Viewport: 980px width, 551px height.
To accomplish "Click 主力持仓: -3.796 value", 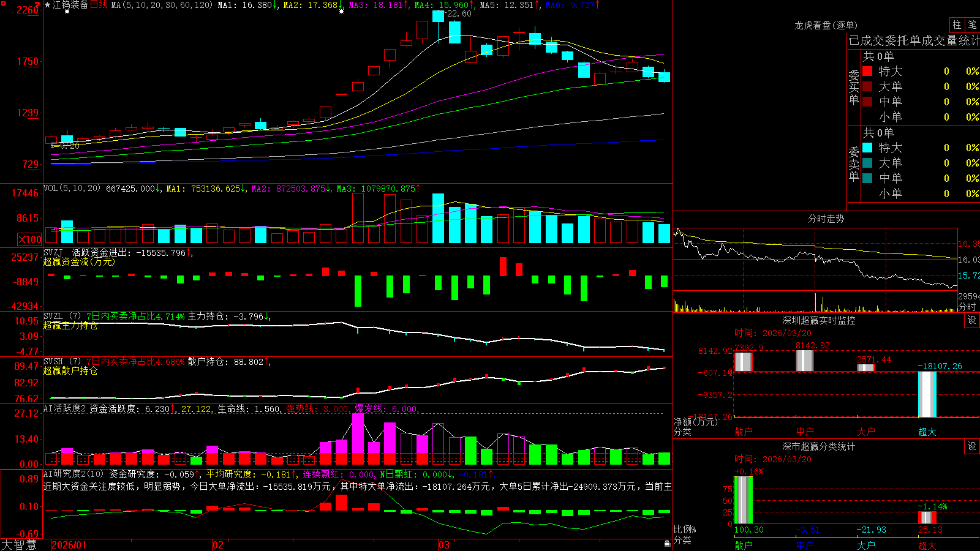I will [225, 317].
